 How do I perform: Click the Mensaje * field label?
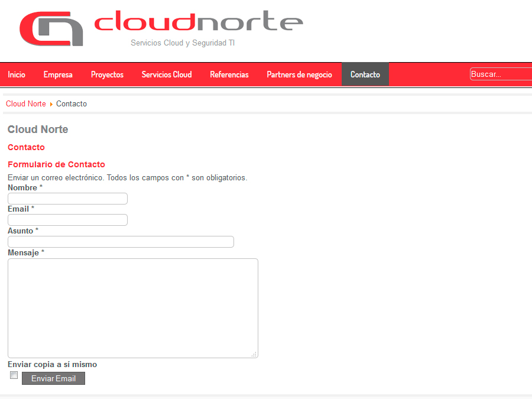pyautogui.click(x=26, y=253)
